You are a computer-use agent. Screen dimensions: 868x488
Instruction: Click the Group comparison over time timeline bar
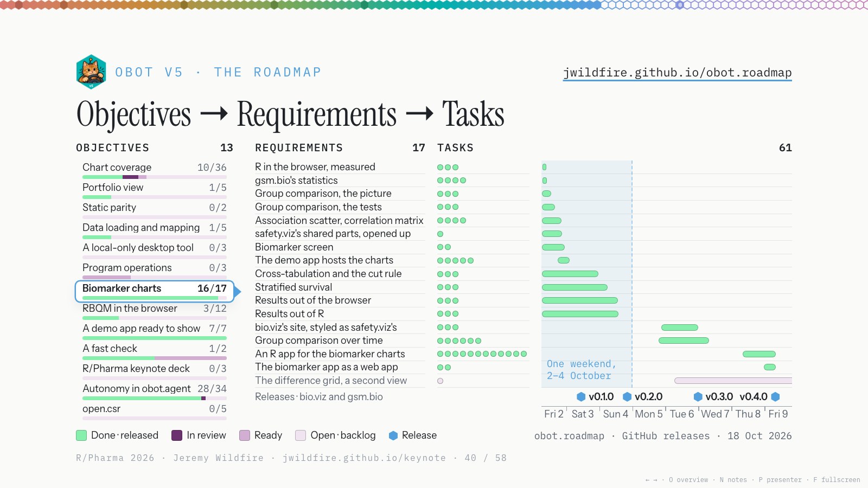pyautogui.click(x=684, y=341)
